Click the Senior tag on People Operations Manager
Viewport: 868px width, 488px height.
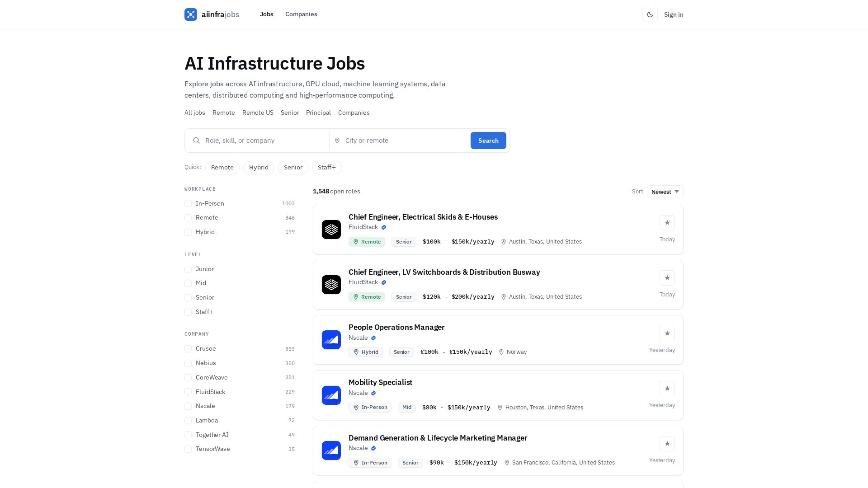point(401,352)
